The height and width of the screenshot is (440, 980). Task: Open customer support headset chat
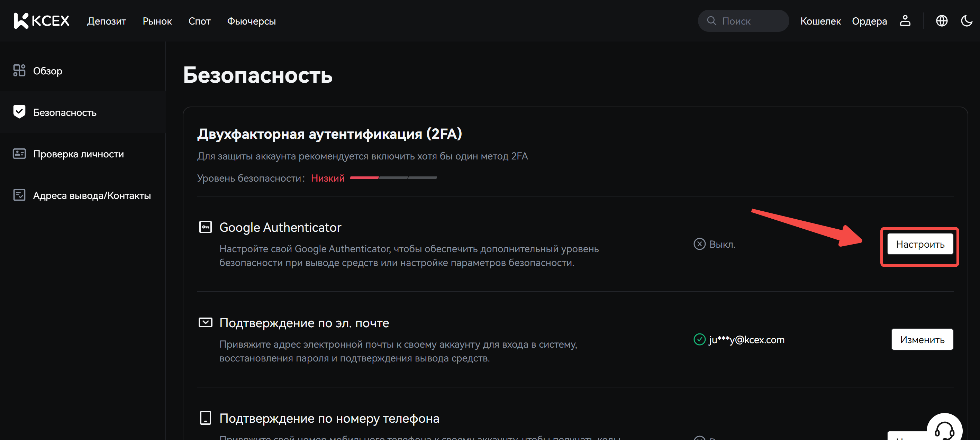[944, 430]
